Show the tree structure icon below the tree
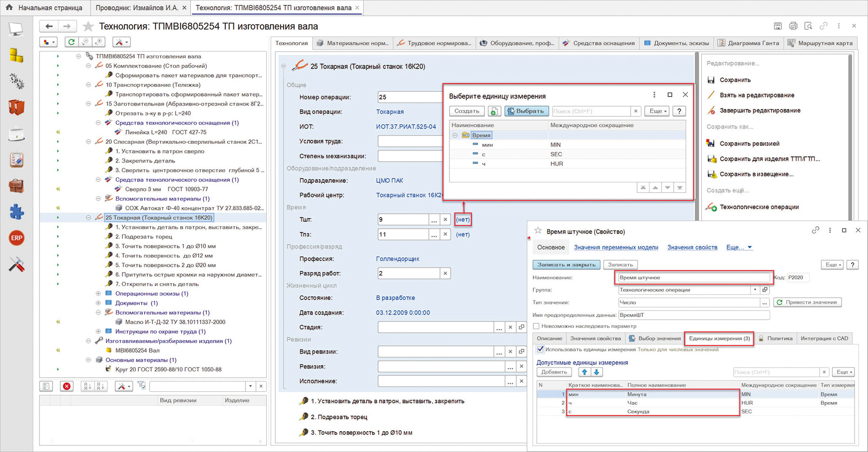This screenshot has width=868, height=452. [46, 386]
